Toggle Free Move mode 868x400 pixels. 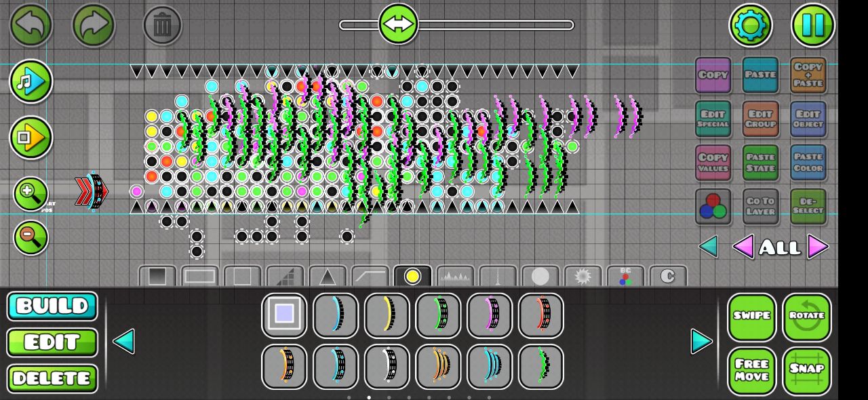coord(752,371)
